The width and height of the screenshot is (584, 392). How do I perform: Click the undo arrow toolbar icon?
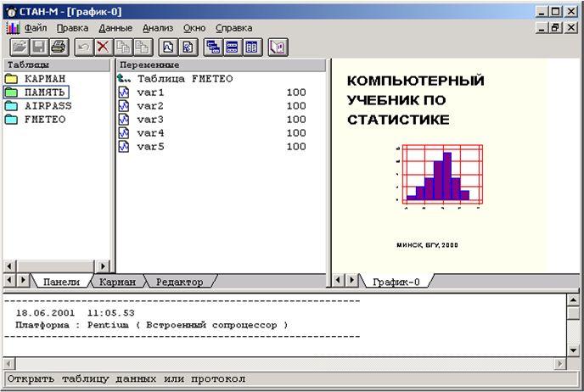tap(83, 48)
